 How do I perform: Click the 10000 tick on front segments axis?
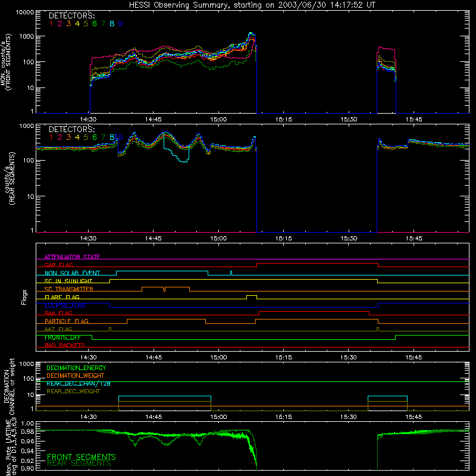coord(25,12)
